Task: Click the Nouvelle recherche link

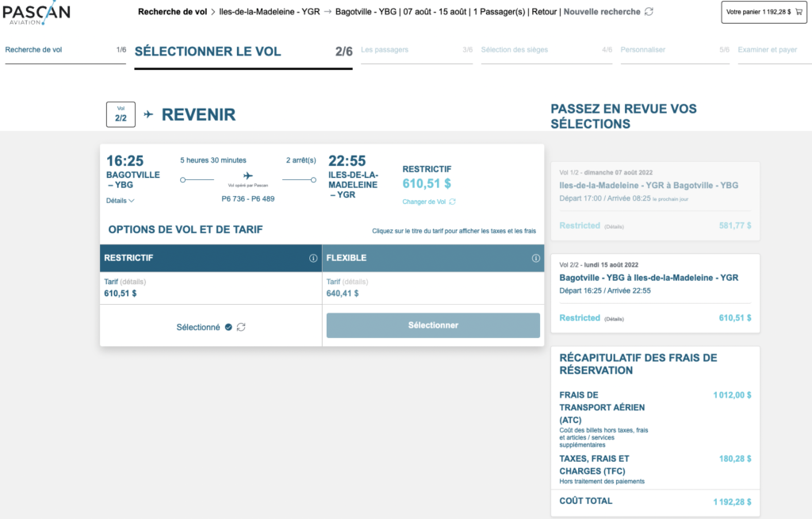Action: 602,12
